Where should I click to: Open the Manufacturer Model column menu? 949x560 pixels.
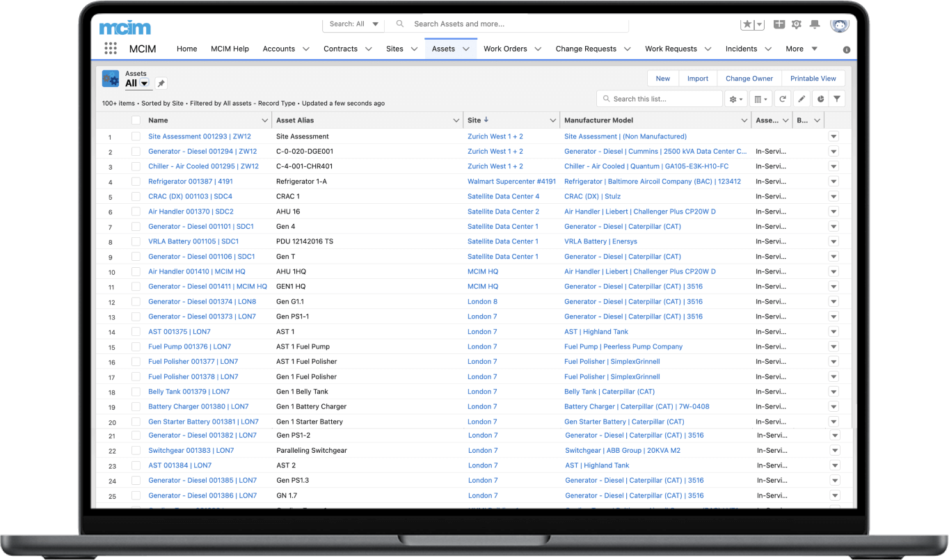[x=744, y=120]
